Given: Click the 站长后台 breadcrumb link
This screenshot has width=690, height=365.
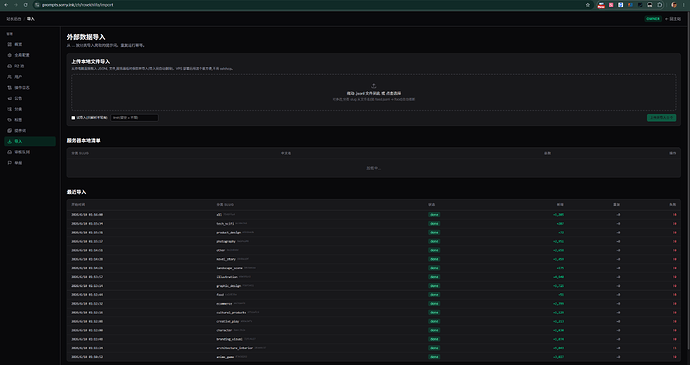Looking at the screenshot, I should pos(14,19).
